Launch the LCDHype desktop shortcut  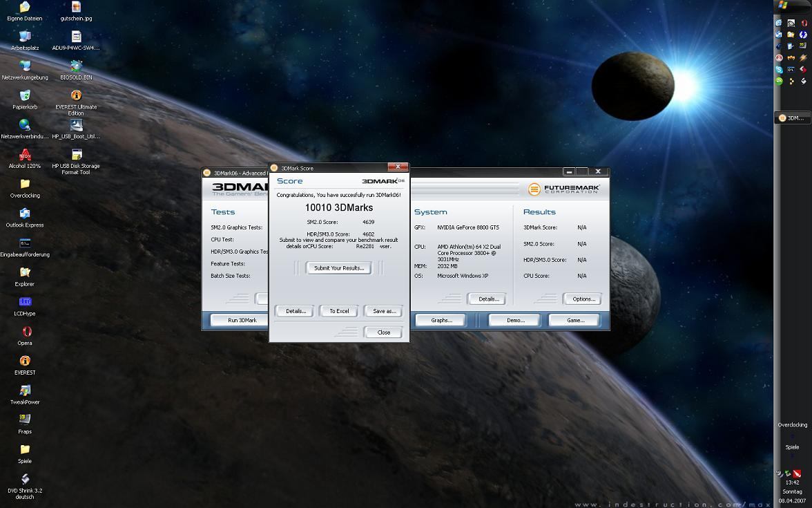(24, 306)
